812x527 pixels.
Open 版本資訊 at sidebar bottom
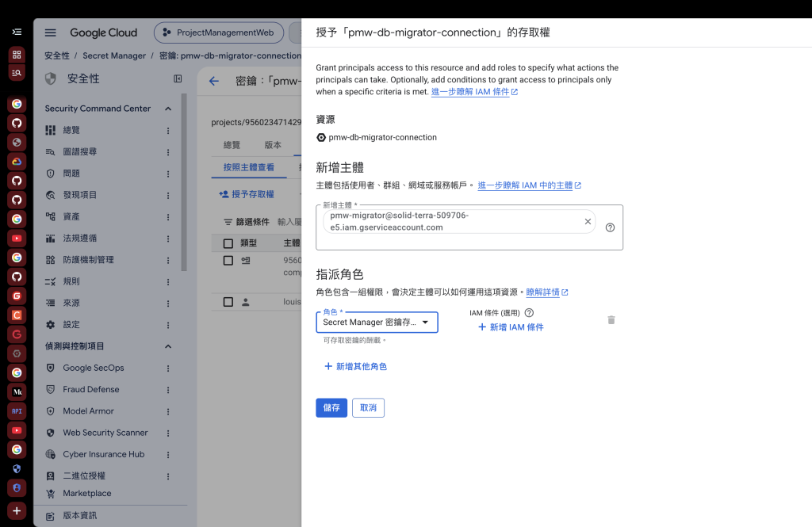click(80, 516)
